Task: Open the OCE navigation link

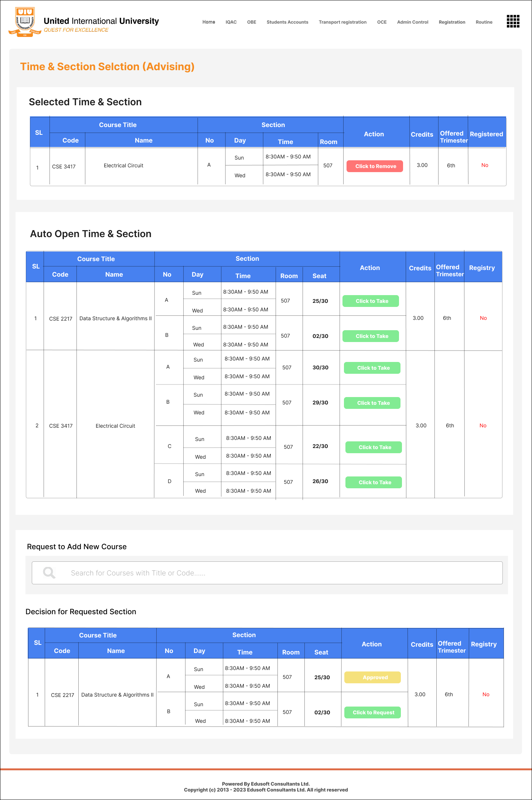Action: tap(382, 22)
